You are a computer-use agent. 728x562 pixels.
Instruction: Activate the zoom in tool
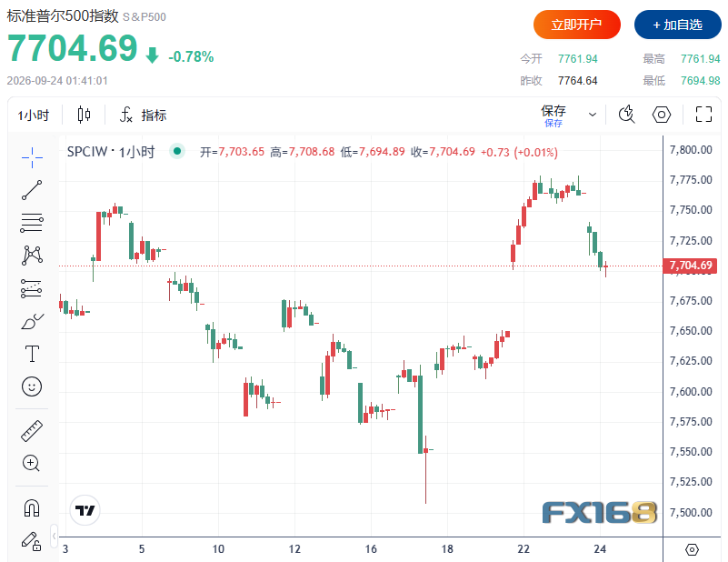click(x=32, y=463)
